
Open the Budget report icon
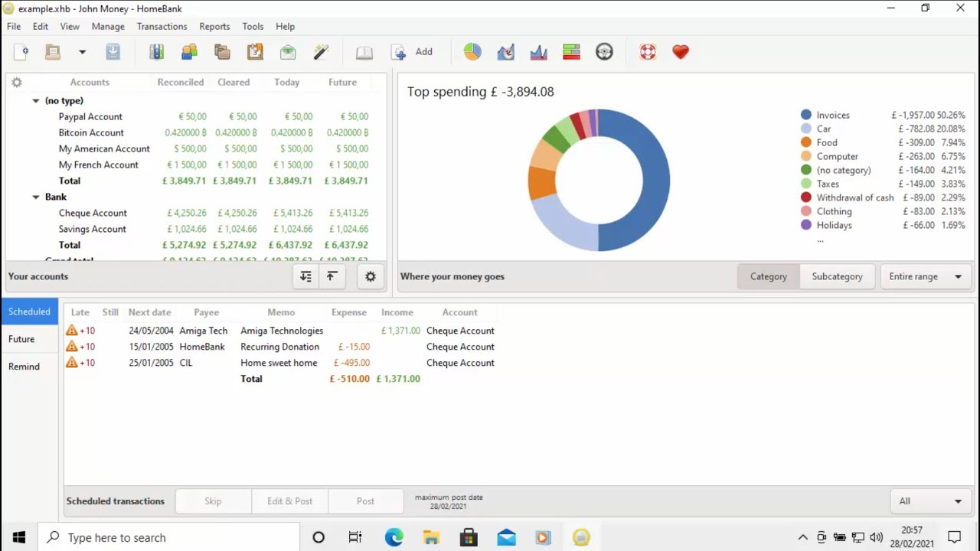tap(571, 52)
